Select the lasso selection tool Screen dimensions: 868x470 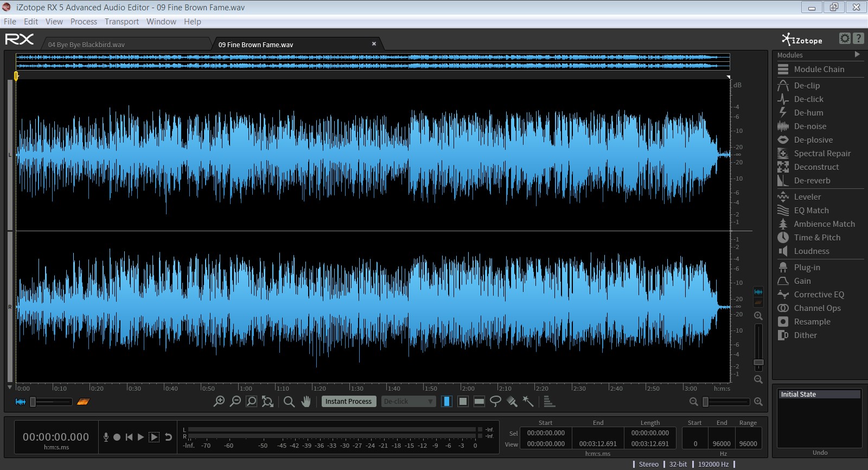click(x=495, y=402)
